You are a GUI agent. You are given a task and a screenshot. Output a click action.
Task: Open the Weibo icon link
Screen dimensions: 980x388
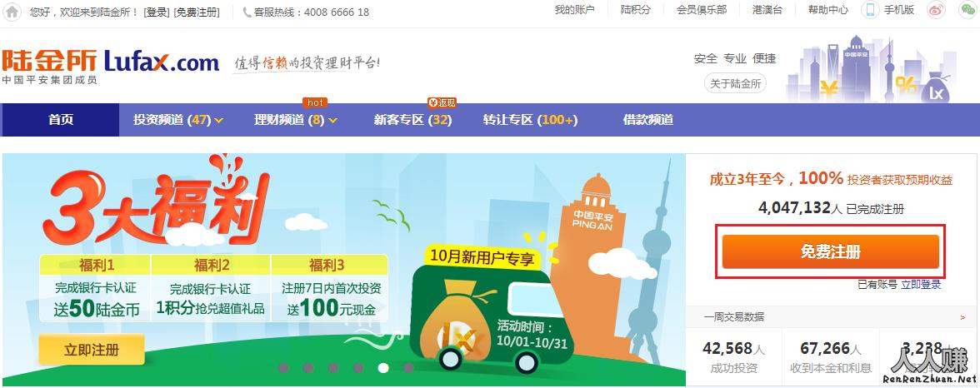pos(936,10)
